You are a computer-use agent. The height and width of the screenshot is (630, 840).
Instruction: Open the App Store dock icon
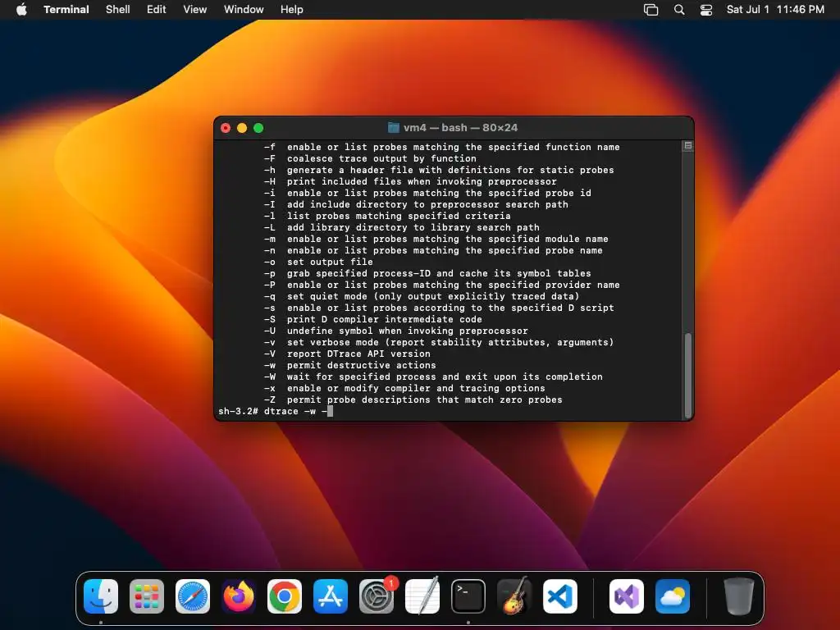point(331,596)
